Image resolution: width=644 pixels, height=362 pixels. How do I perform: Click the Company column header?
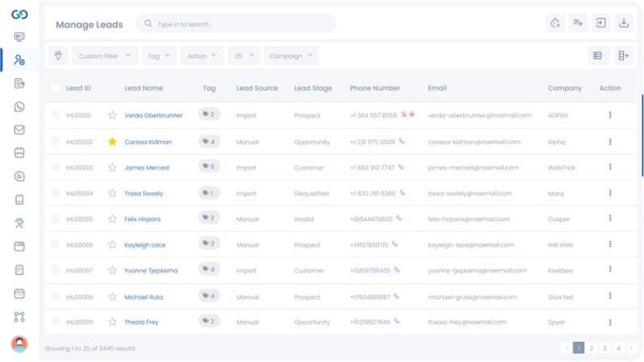coord(564,88)
